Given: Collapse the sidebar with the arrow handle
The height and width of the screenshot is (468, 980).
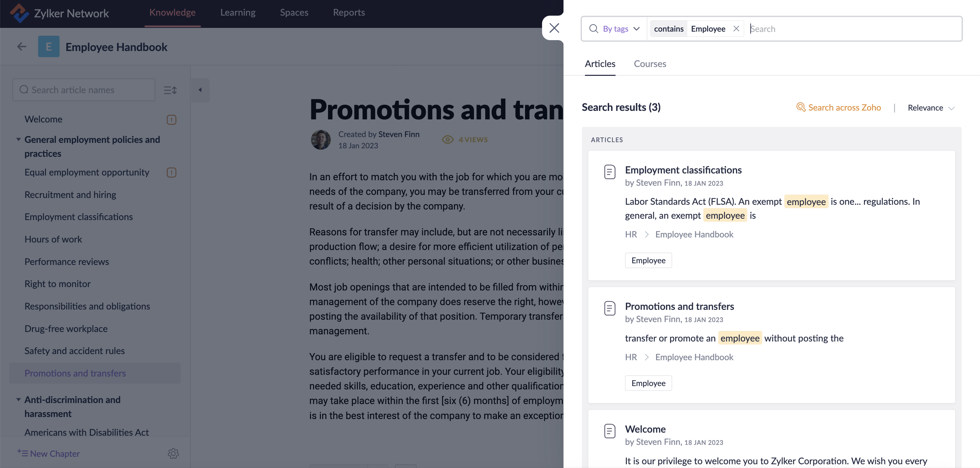Looking at the screenshot, I should click(200, 90).
